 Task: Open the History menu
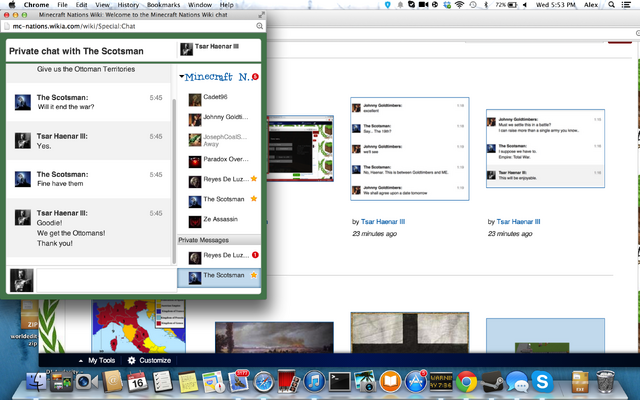[x=128, y=5]
